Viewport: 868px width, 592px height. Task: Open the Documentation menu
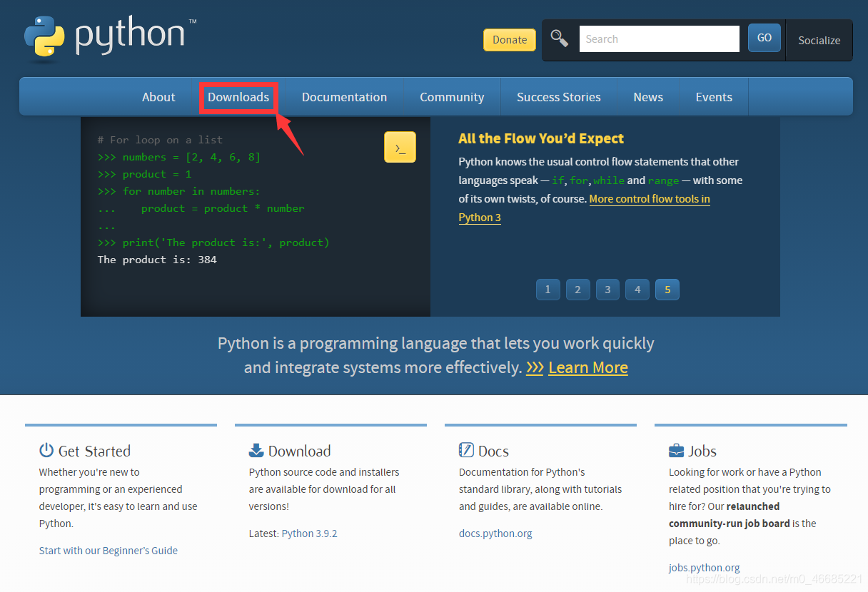pos(344,97)
